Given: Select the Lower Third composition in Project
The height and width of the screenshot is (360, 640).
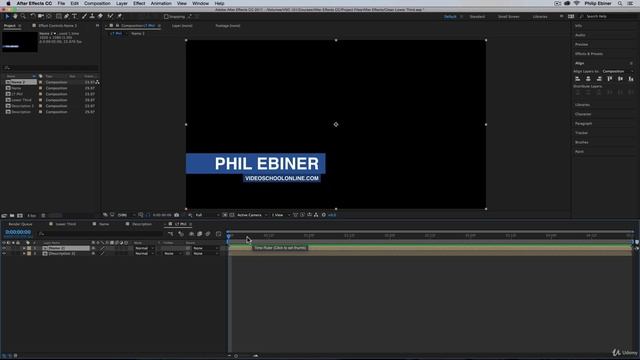Looking at the screenshot, I should click(x=21, y=100).
